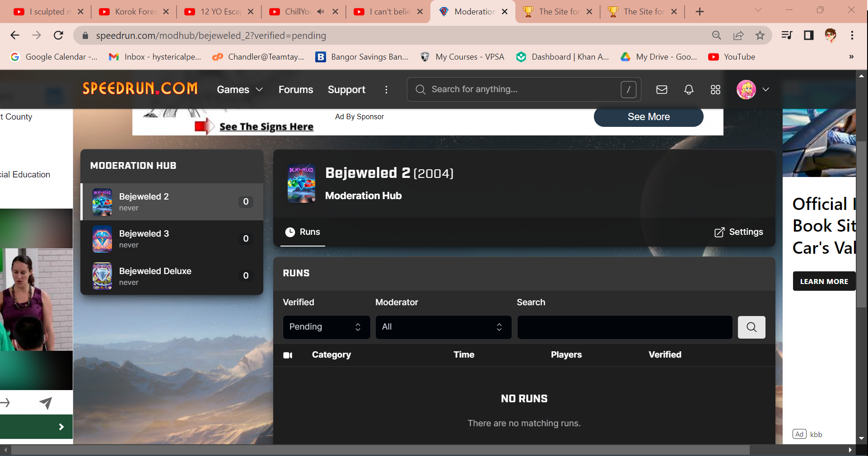Open a new browser tab

(x=700, y=12)
